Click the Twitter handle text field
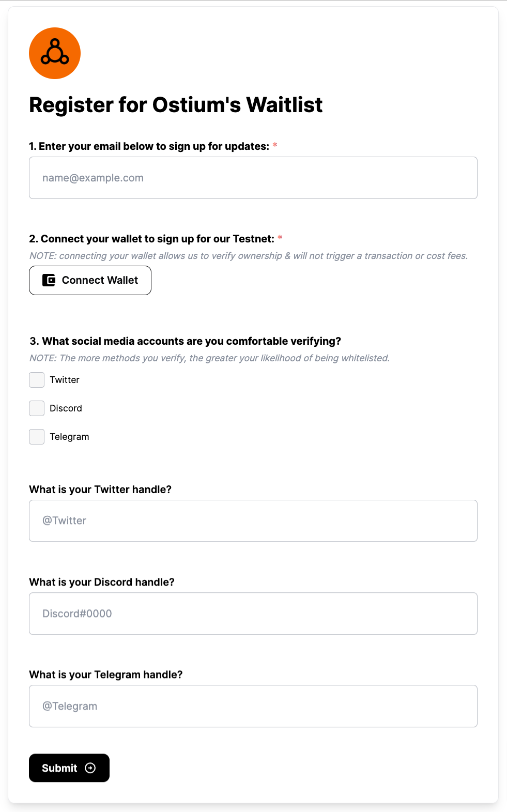Image resolution: width=507 pixels, height=812 pixels. pyautogui.click(x=253, y=520)
